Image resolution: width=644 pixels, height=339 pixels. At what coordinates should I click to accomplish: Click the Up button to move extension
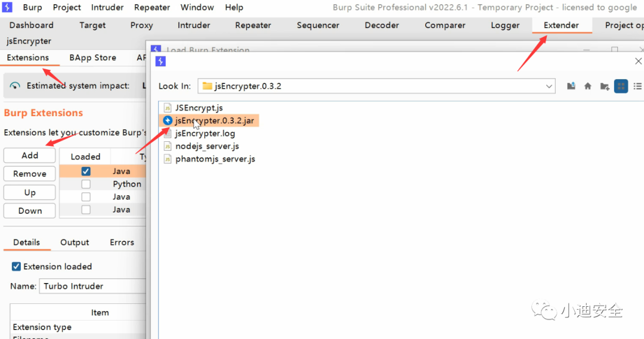pos(30,192)
